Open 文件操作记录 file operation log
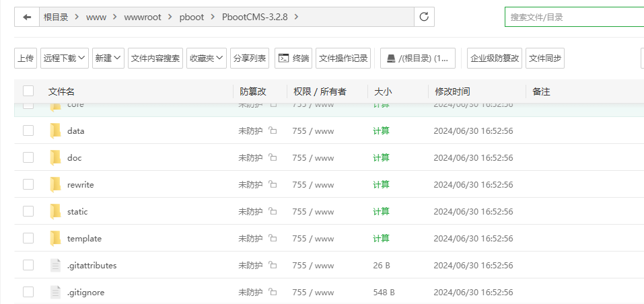The width and height of the screenshot is (644, 304). click(x=343, y=59)
